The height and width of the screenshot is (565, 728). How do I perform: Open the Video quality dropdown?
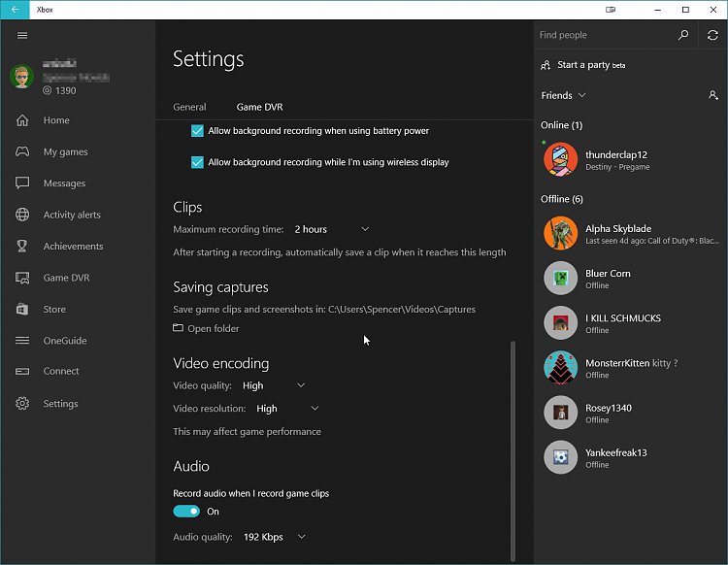274,385
